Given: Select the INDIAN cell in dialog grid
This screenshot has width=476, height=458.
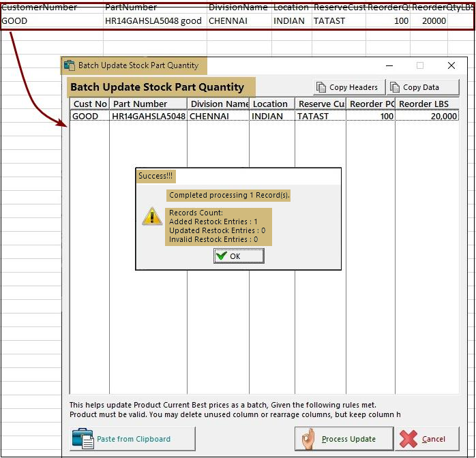Looking at the screenshot, I should pos(272,116).
